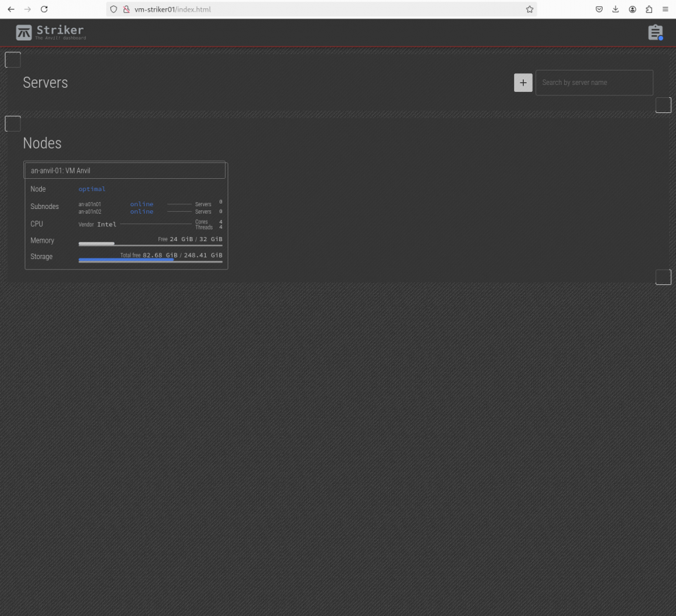Click the Memory usage progress bar
The image size is (676, 616).
(x=150, y=244)
